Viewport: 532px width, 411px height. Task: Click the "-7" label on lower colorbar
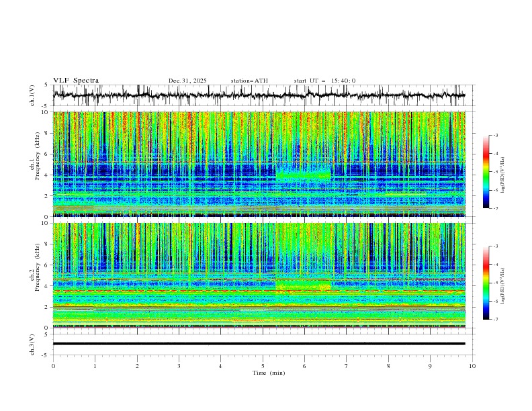coord(495,320)
